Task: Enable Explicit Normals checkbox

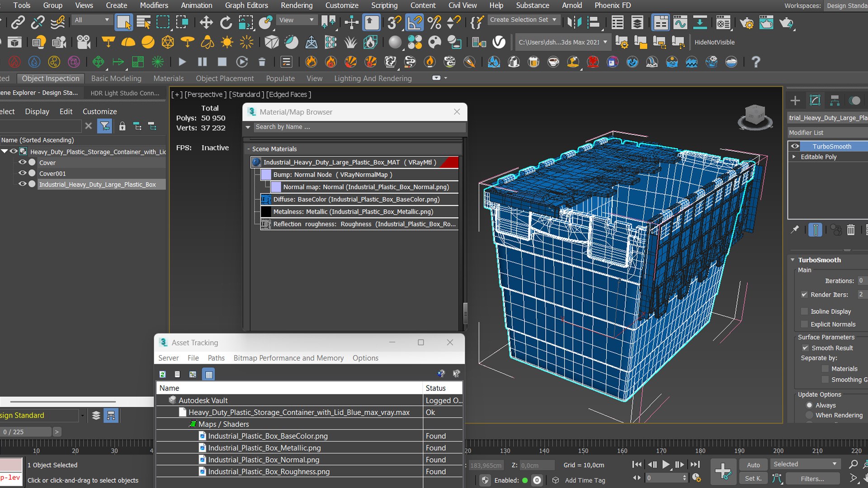Action: (x=804, y=324)
